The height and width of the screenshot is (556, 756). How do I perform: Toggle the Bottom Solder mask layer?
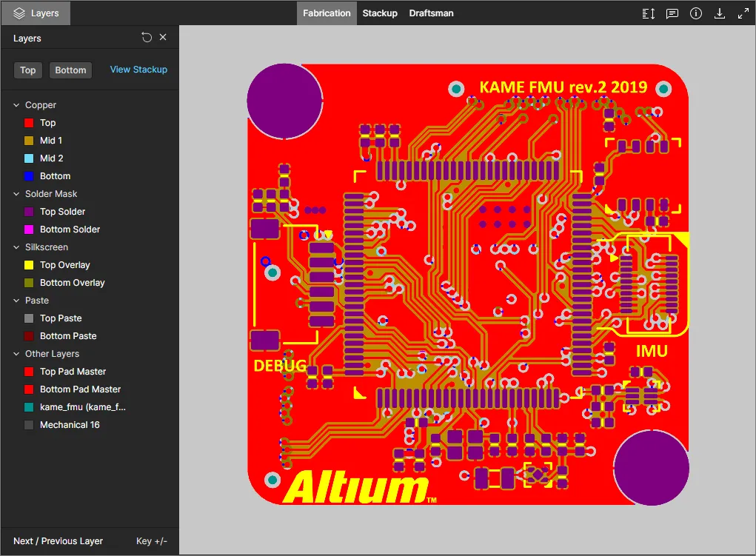pyautogui.click(x=70, y=230)
